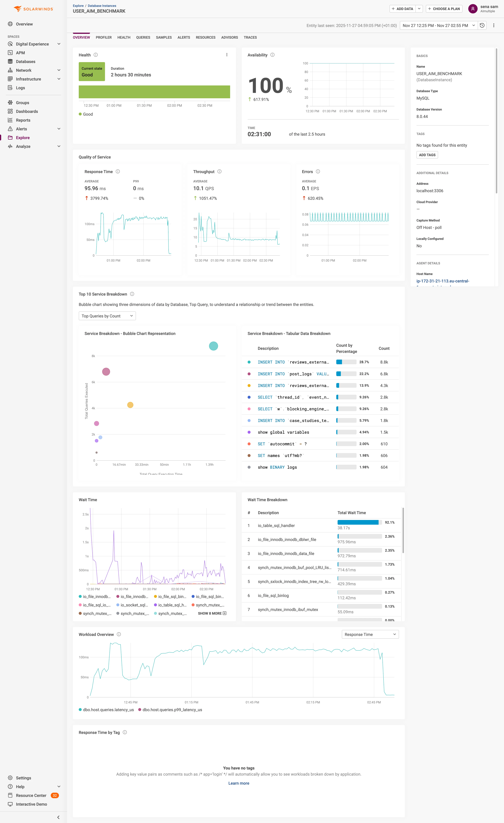Viewport: 504px width, 823px height.
Task: Click the APM sidebar icon
Action: click(10, 53)
